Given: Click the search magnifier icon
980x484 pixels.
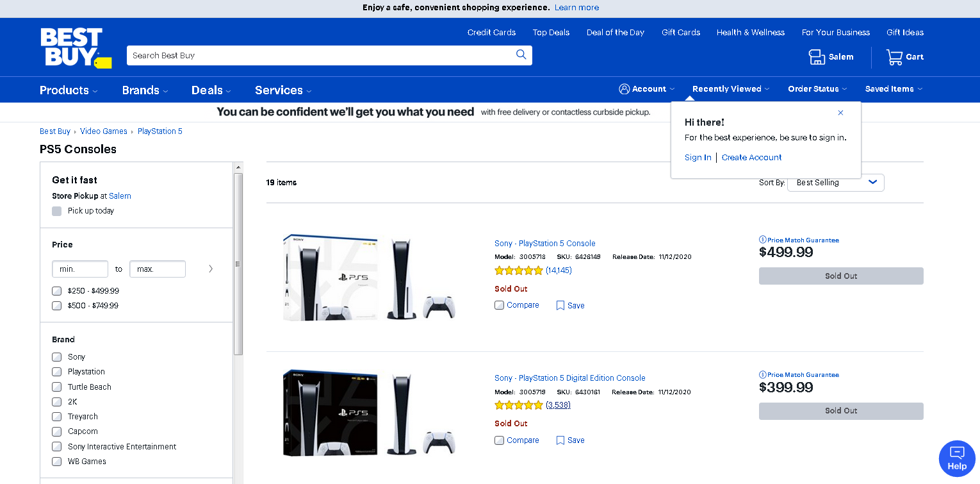Looking at the screenshot, I should point(521,54).
